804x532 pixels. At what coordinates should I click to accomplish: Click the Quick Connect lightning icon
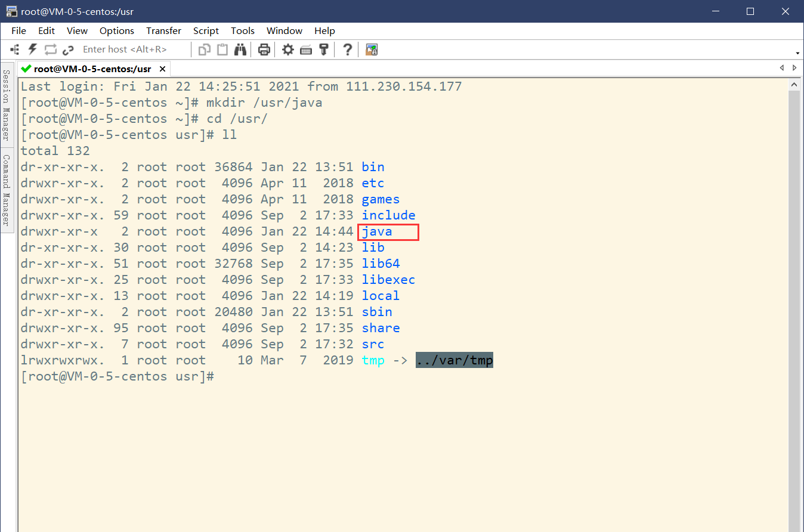pos(33,50)
